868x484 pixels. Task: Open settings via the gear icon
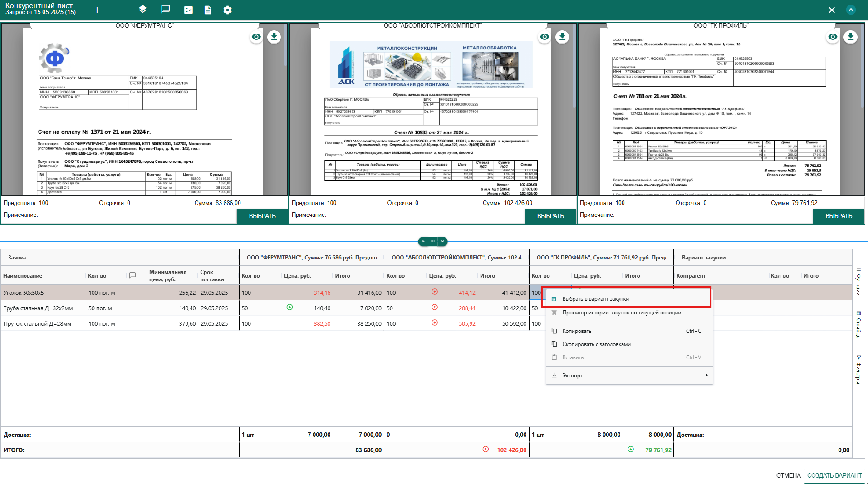point(228,10)
